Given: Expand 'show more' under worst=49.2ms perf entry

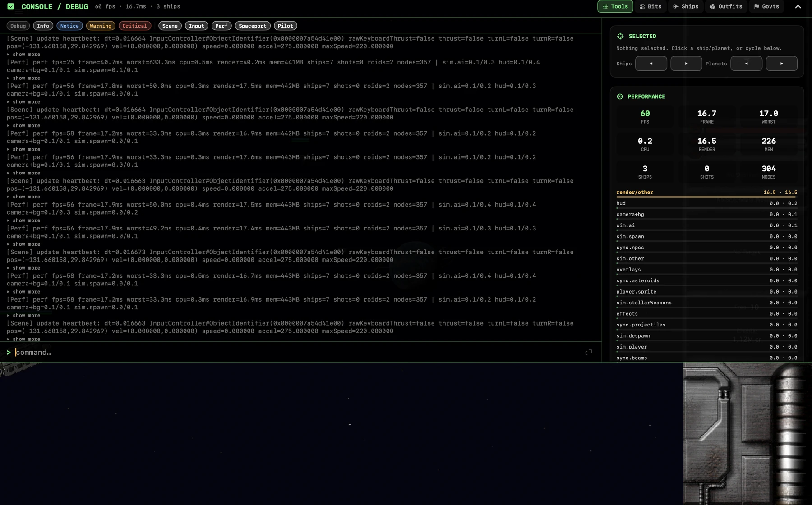Looking at the screenshot, I should click(23, 244).
